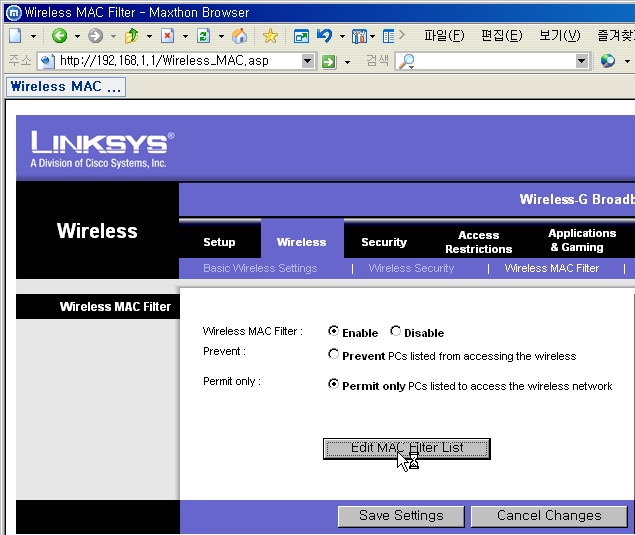
Task: Click the tools/utility toolbar icon
Action: click(x=359, y=36)
